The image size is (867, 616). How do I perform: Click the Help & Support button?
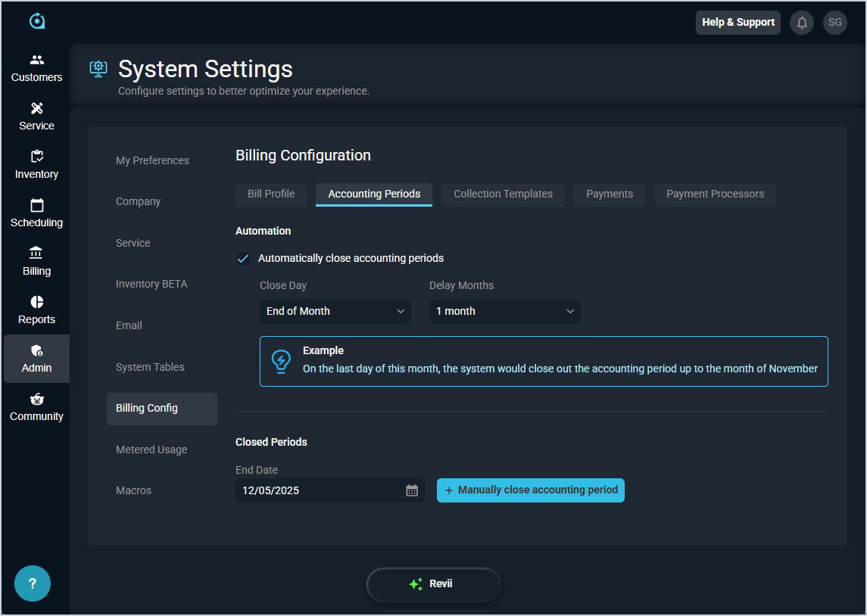738,23
